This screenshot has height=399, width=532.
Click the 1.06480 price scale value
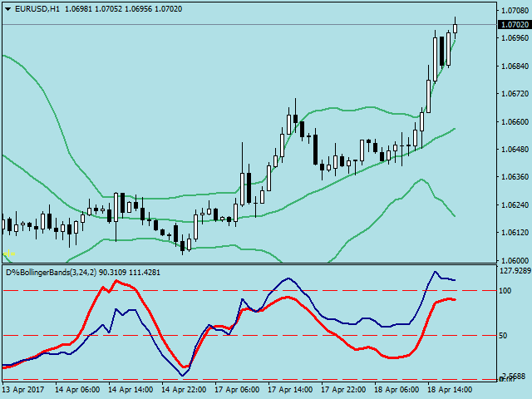tap(515, 150)
